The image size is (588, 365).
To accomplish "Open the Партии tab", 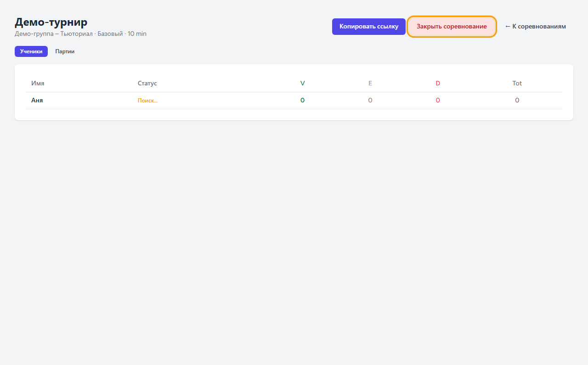I will pyautogui.click(x=65, y=51).
